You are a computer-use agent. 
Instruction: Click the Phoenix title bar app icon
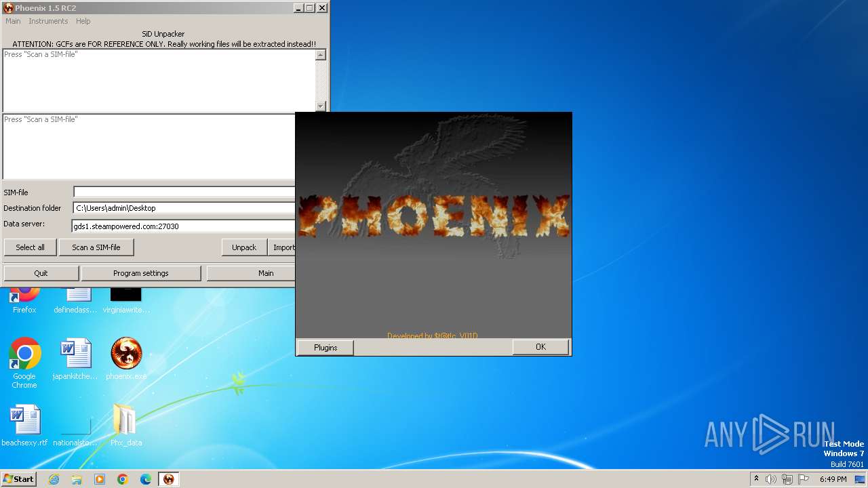pos(8,8)
